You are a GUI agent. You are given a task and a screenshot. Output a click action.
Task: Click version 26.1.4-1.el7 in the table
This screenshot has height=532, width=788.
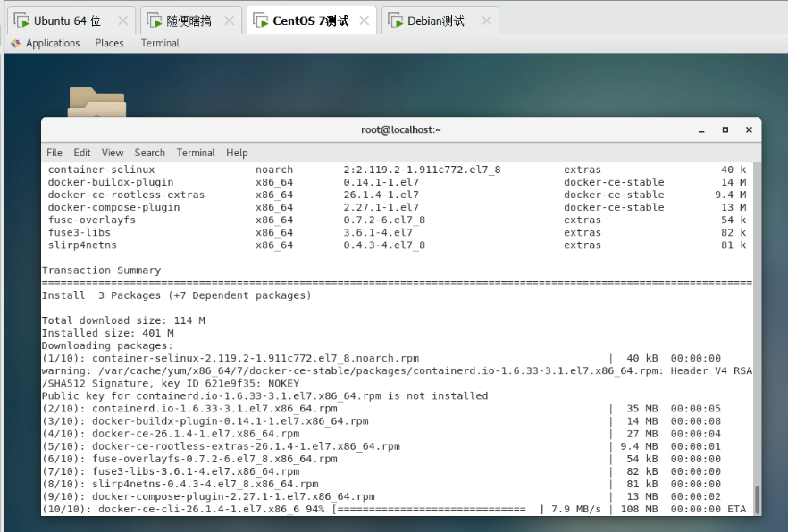(x=381, y=195)
